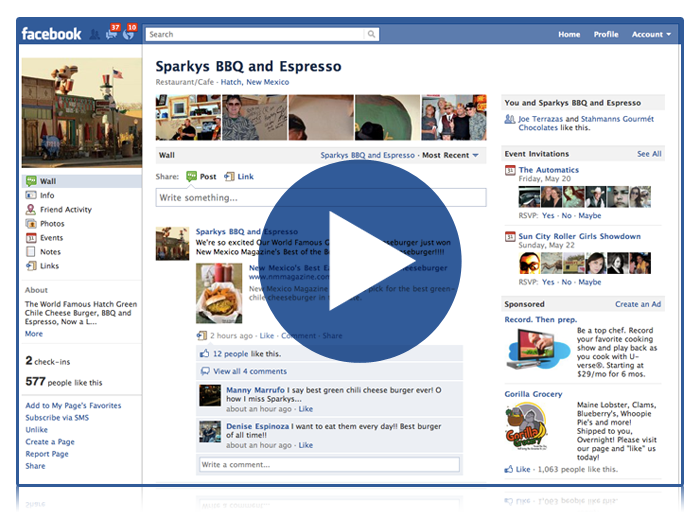RSVP No to The Automatics
The height and width of the screenshot is (520, 700).
(567, 216)
